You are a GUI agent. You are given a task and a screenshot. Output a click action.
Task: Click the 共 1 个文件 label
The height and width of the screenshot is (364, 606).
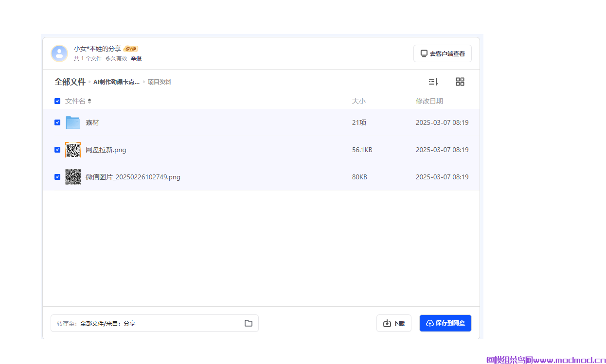point(88,58)
